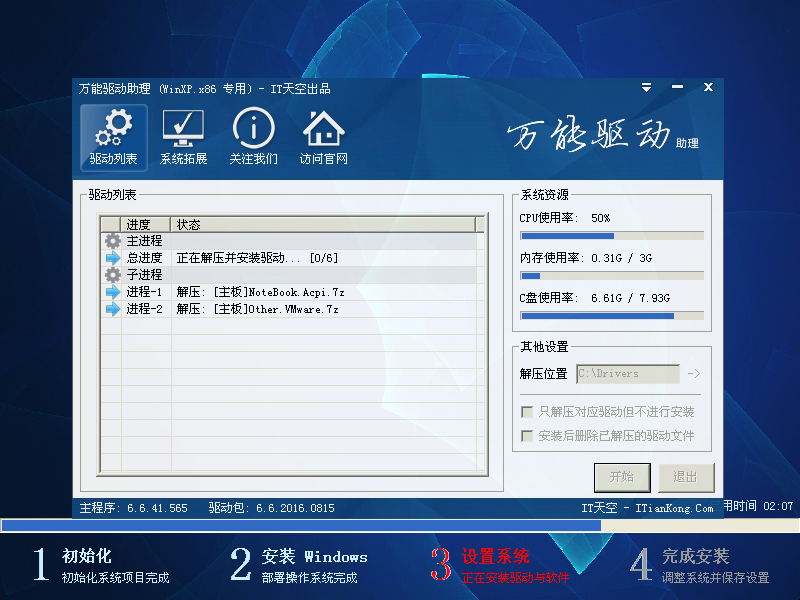This screenshot has width=800, height=600.
Task: Click the gear icon beside 主进程
Action: [113, 241]
